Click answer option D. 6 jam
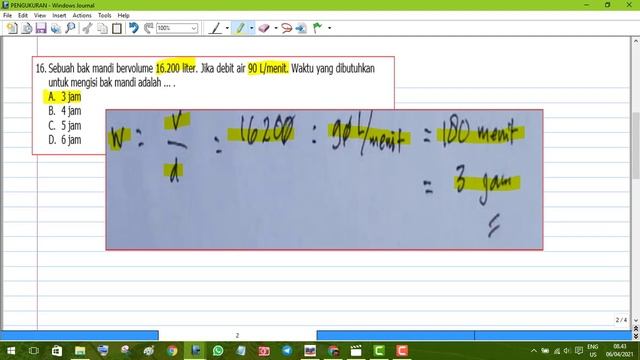 coord(64,140)
